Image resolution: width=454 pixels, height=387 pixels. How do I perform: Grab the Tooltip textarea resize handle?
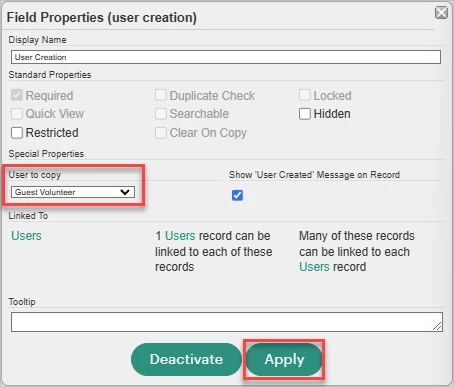coord(438,327)
